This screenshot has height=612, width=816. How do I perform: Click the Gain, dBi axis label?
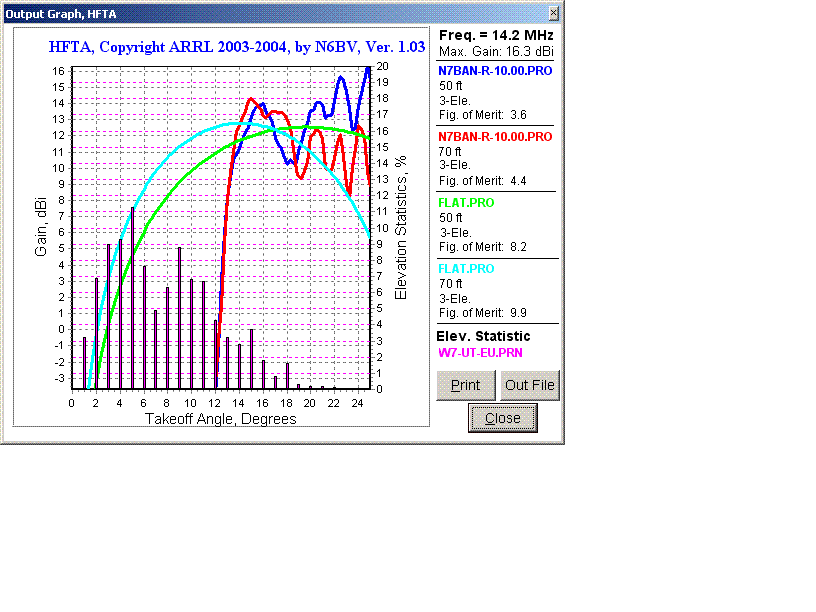[42, 227]
